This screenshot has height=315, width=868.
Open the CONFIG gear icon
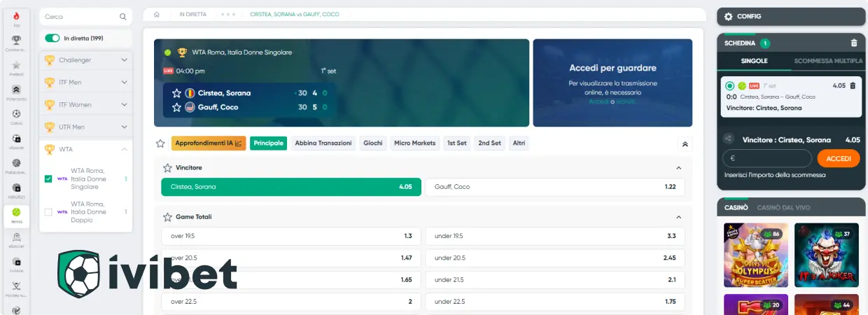pyautogui.click(x=729, y=16)
